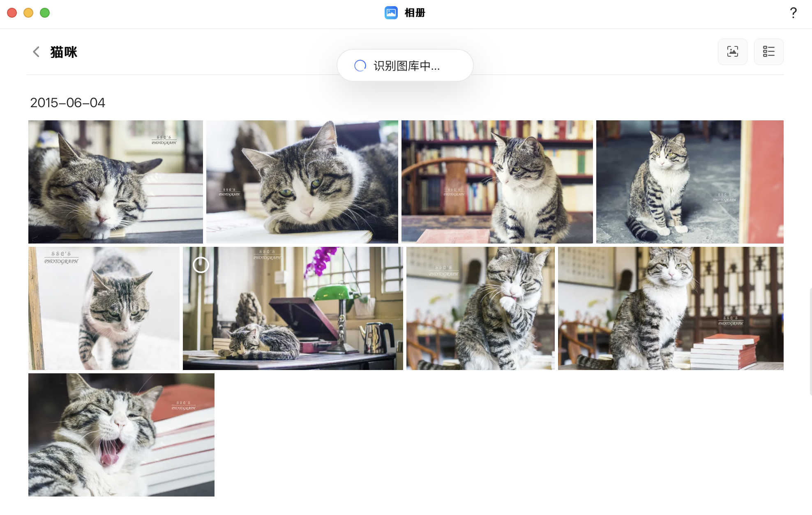Viewport: 812px width, 515px height.
Task: Click the green fullscreen window button
Action: [x=45, y=13]
